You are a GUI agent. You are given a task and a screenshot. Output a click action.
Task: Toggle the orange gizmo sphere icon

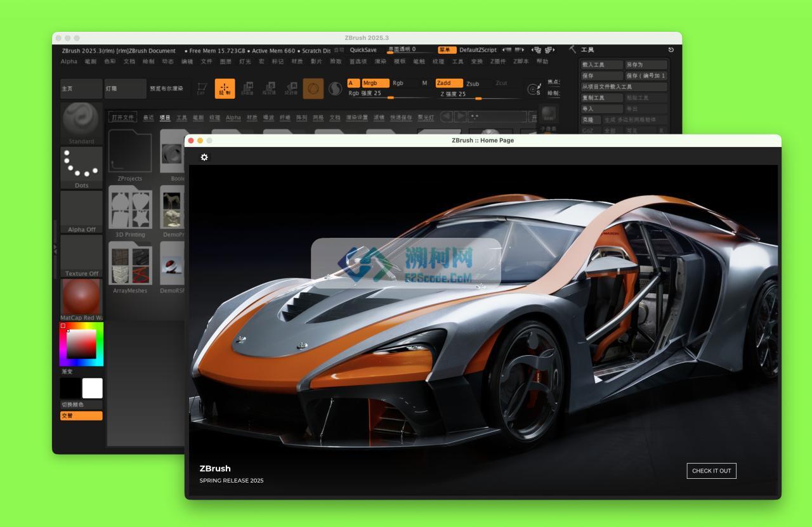(313, 89)
